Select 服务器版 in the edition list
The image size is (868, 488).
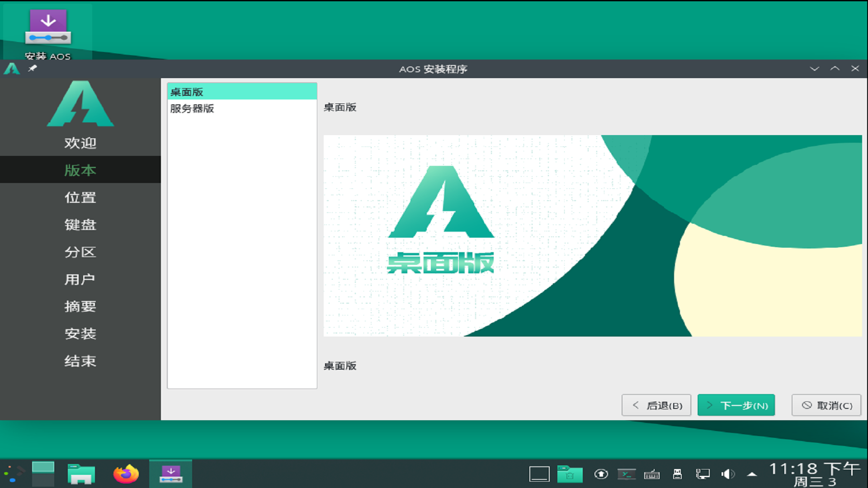(192, 108)
